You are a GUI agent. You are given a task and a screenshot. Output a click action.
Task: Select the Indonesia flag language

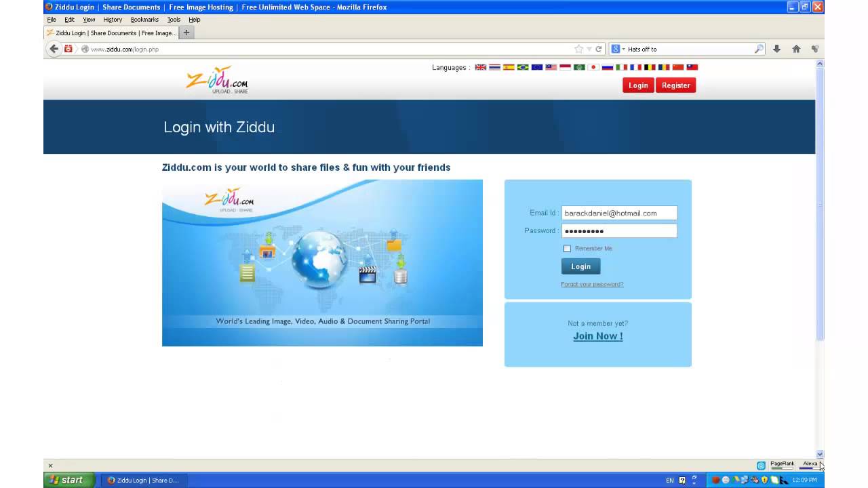click(x=565, y=67)
